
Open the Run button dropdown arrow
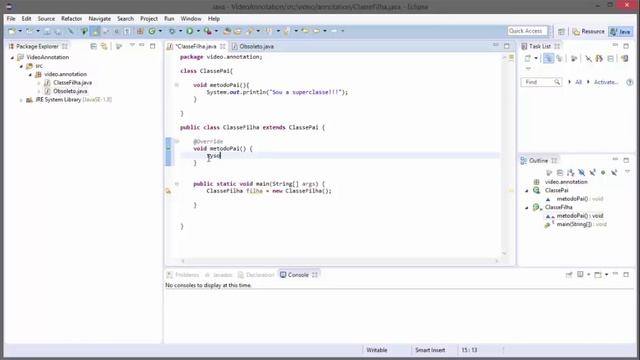point(198,31)
